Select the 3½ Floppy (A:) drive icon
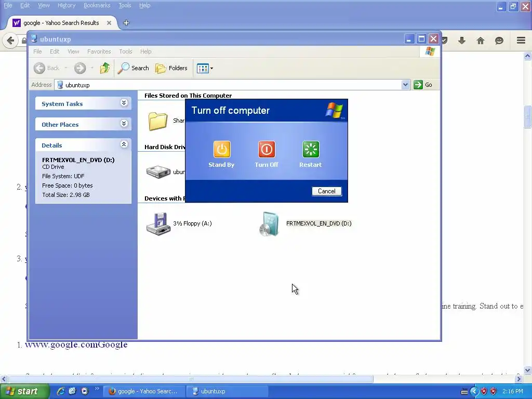The height and width of the screenshot is (399, 532). [x=158, y=224]
